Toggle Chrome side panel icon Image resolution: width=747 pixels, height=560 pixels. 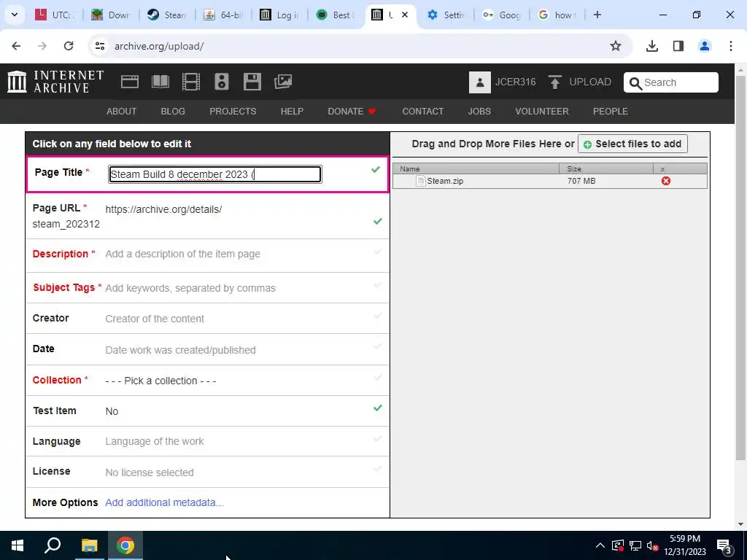pos(678,46)
